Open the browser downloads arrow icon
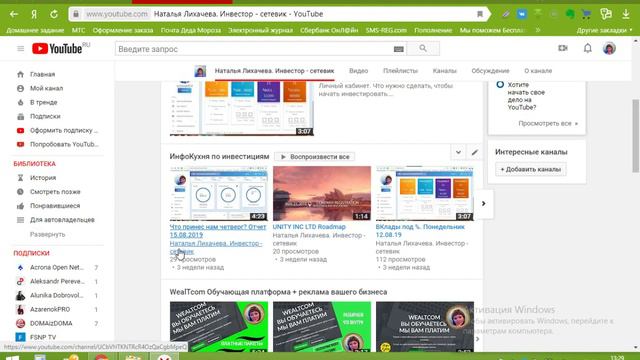Screen dimensions: 640x360 (x=626, y=14)
